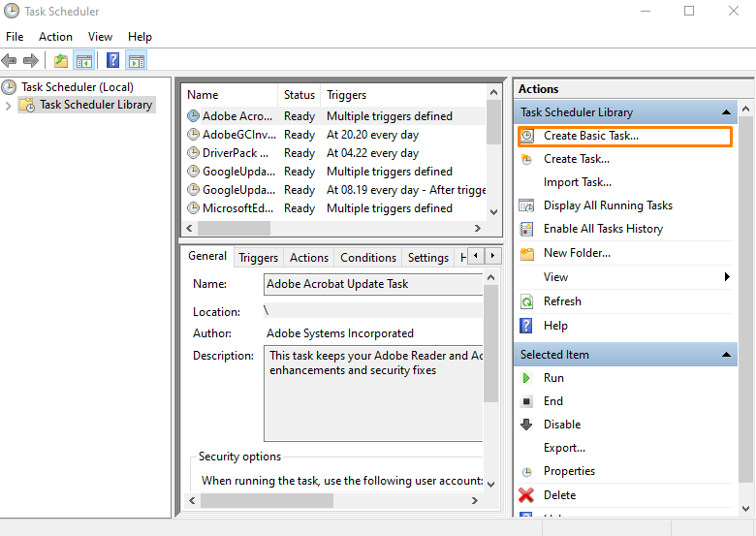Click the task list scroll down arrow

tap(493, 212)
